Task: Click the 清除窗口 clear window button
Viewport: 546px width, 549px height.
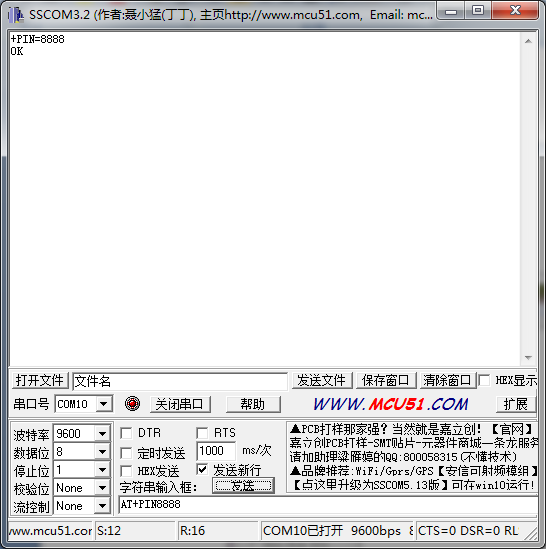Action: click(x=448, y=381)
